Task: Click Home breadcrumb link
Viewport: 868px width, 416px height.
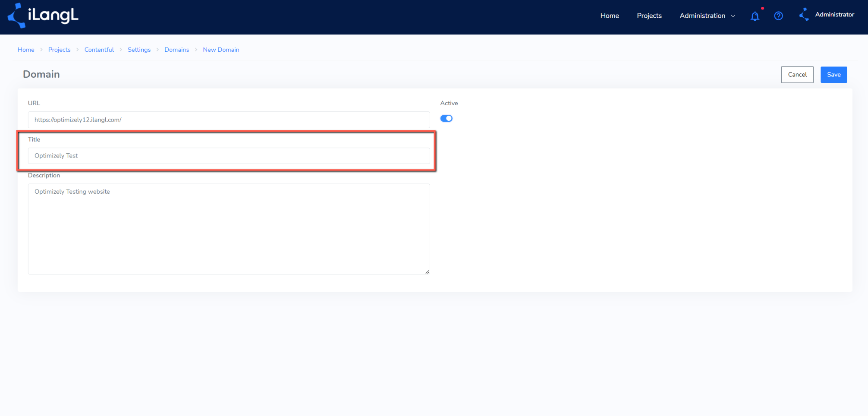Action: pos(26,50)
